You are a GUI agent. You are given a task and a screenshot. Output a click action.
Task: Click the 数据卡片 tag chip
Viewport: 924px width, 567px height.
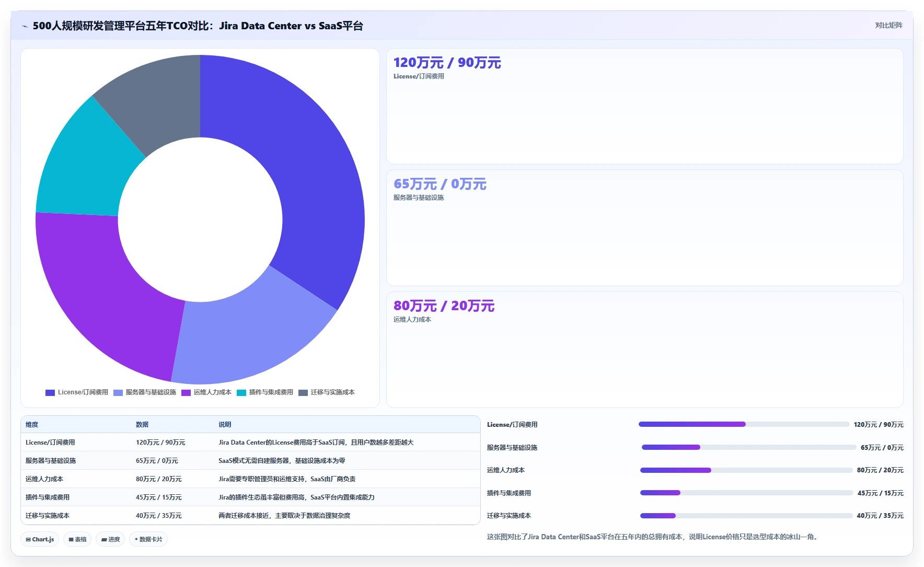[x=148, y=539]
